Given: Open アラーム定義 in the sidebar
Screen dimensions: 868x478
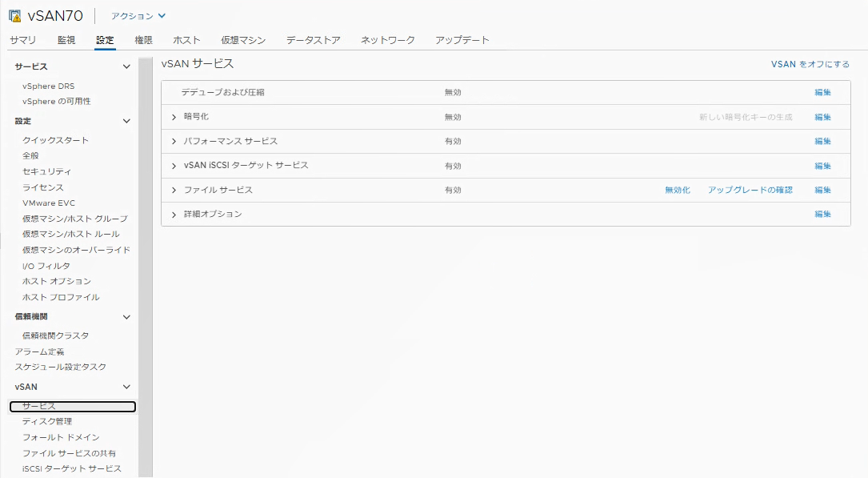Looking at the screenshot, I should tap(39, 351).
